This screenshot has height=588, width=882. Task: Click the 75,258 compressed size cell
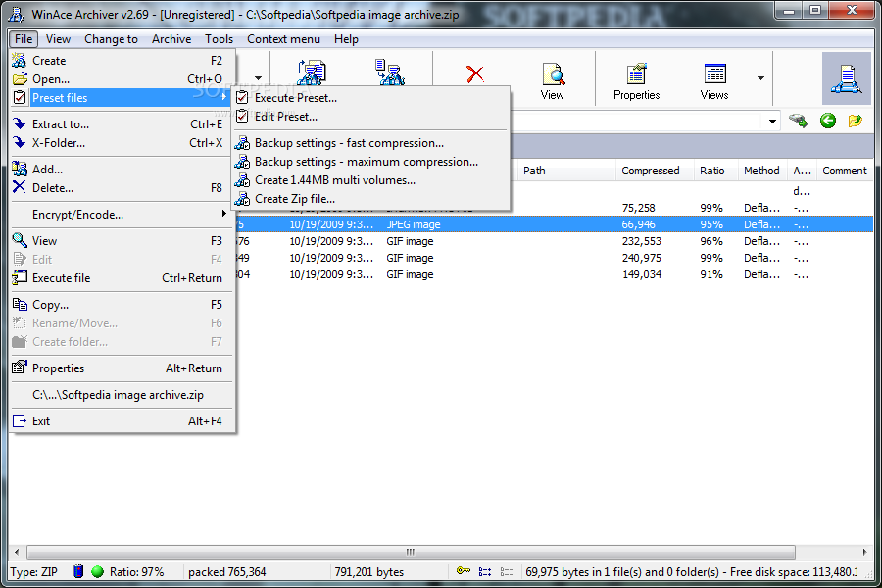[x=638, y=208]
